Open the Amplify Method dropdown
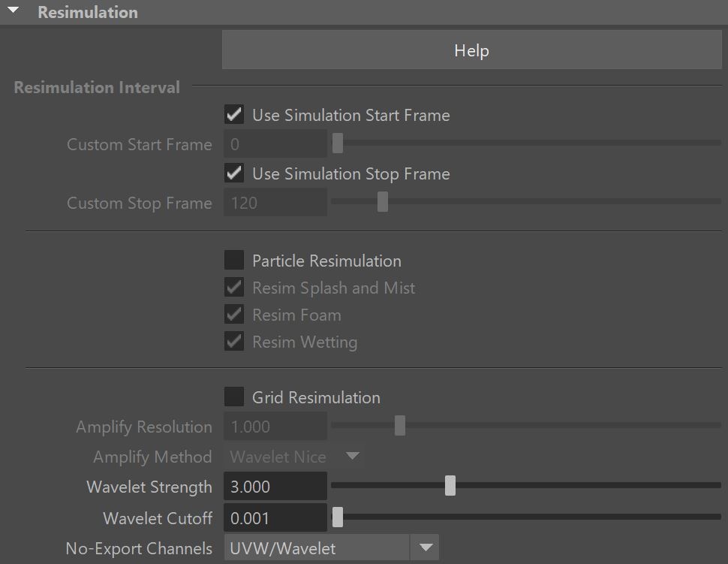This screenshot has height=564, width=728. [294, 457]
